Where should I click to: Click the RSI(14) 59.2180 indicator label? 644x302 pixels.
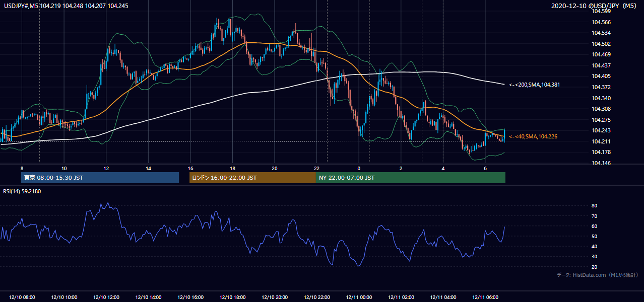(x=23, y=191)
